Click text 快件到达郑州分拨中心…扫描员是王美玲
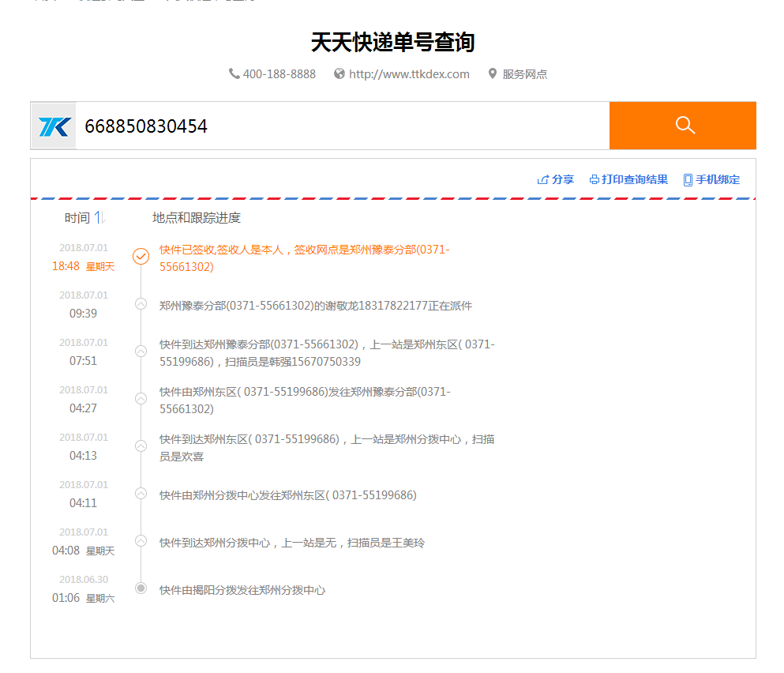Screen dimensions: 784x673 [292, 543]
